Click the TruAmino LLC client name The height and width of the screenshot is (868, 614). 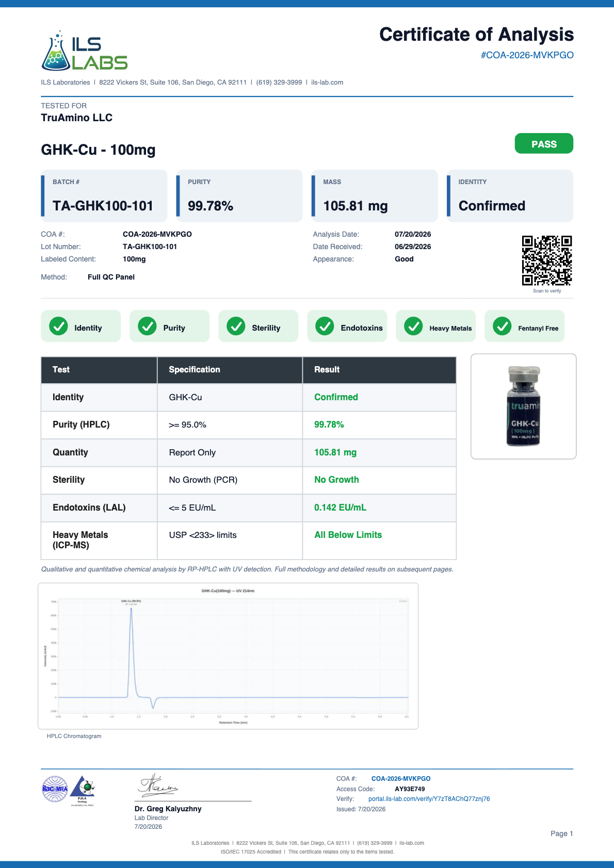click(x=77, y=118)
